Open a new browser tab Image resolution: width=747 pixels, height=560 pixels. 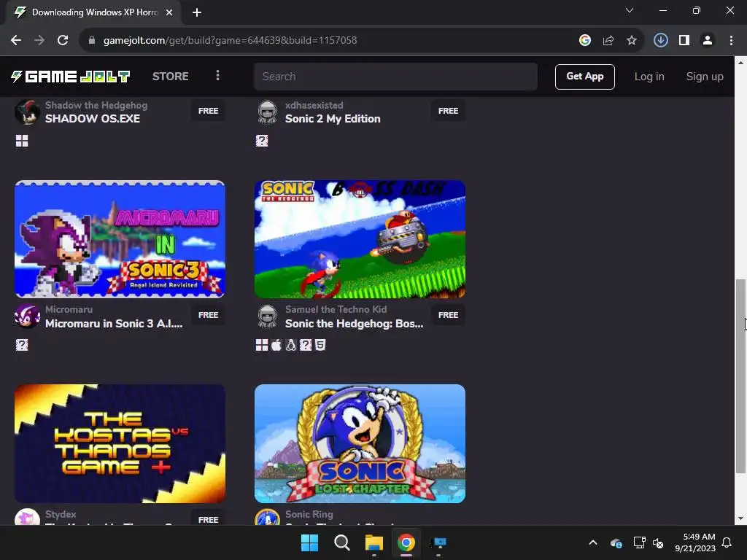click(x=197, y=12)
